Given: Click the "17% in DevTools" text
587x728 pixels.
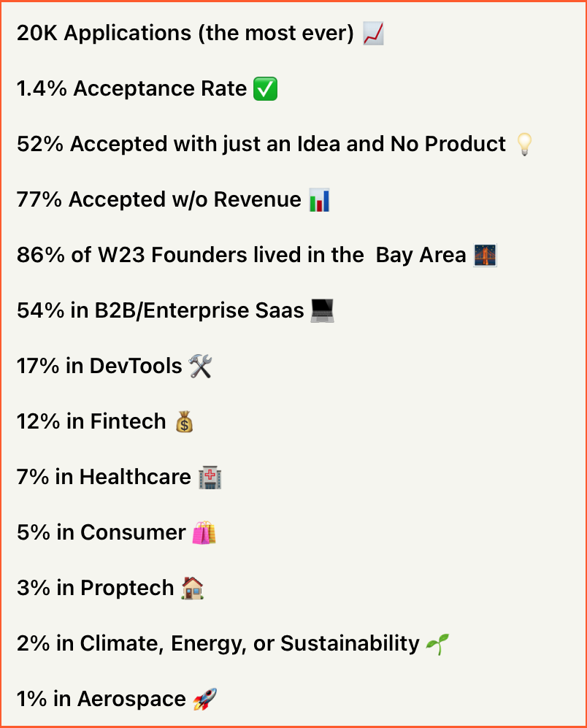Looking at the screenshot, I should click(99, 367).
